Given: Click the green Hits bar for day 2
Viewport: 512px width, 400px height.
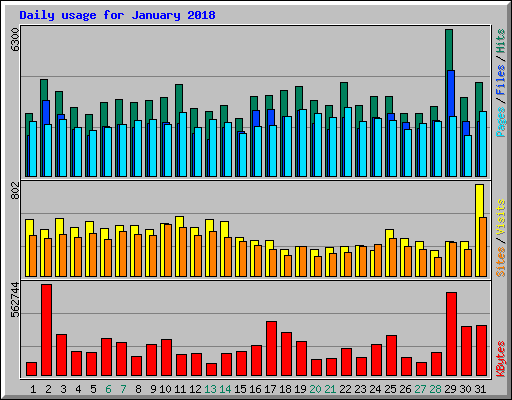Looking at the screenshot, I should [44, 89].
